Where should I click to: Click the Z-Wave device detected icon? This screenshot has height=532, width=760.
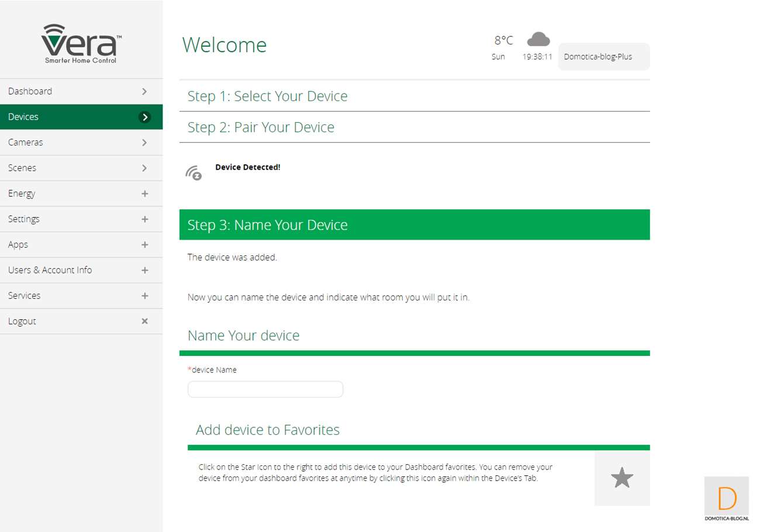tap(194, 172)
